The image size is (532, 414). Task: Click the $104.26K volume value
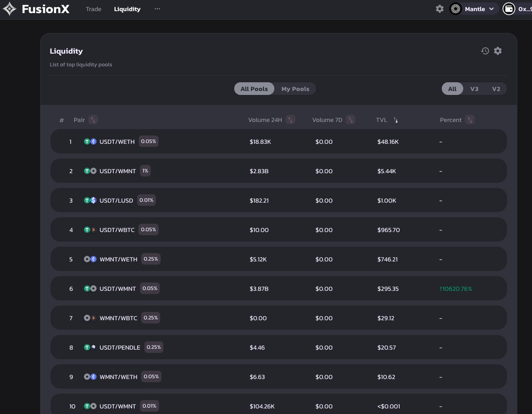[x=262, y=406]
